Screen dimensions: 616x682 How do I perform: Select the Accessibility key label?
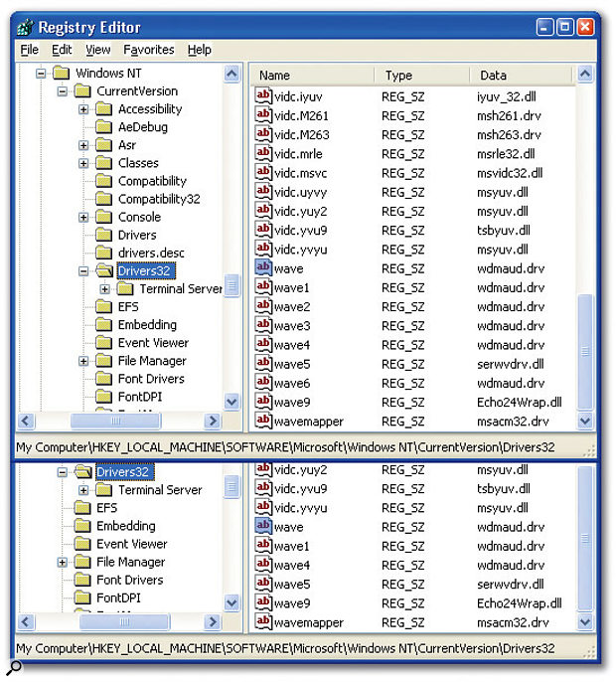(x=150, y=109)
